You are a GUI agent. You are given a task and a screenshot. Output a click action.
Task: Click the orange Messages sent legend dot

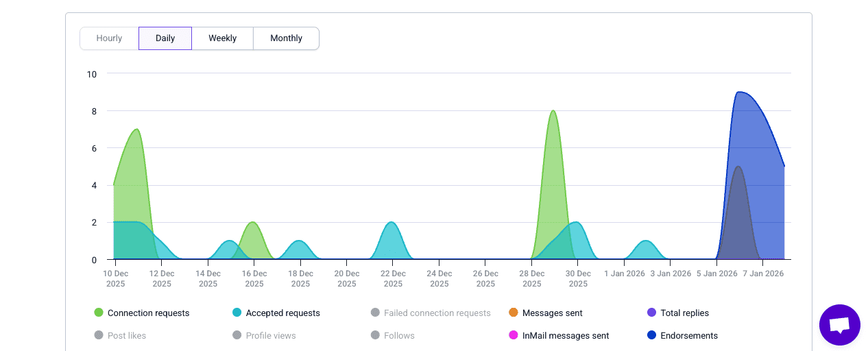[x=513, y=313]
